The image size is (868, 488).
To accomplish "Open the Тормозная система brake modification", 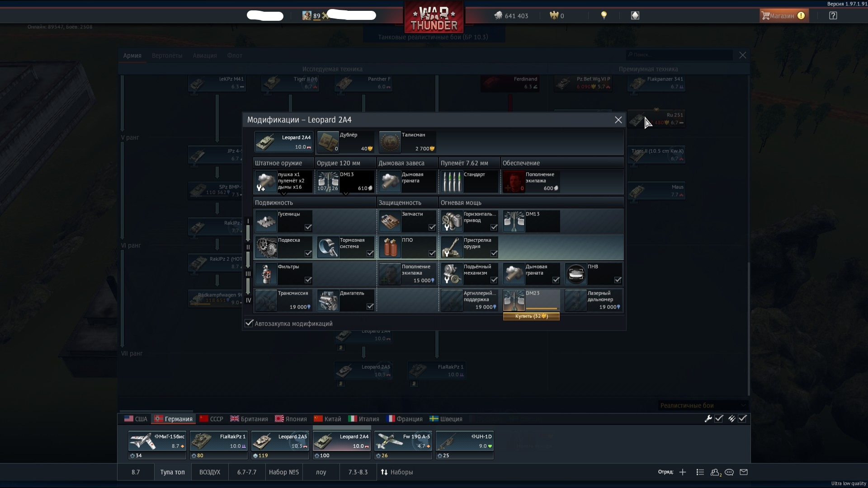I will click(346, 247).
